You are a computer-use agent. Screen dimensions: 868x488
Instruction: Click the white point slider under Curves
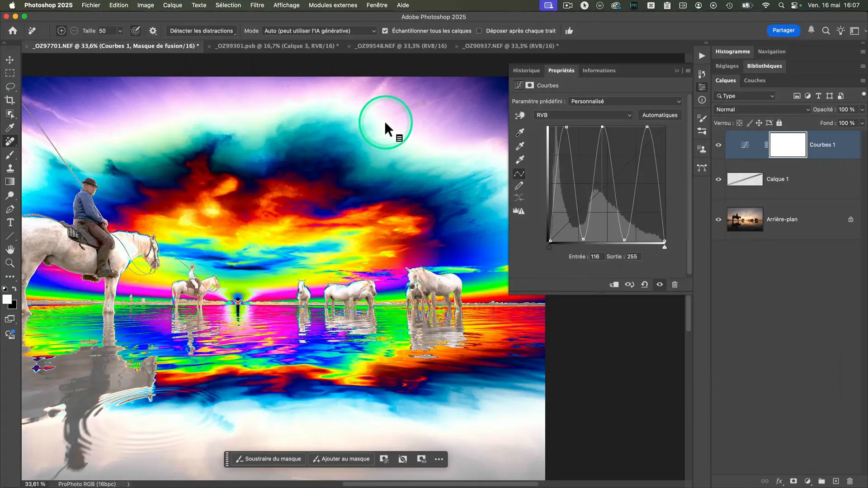(665, 247)
